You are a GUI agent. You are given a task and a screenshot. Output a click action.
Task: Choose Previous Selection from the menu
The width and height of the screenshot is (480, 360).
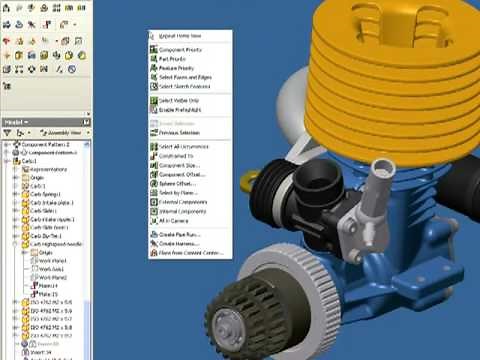190,133
